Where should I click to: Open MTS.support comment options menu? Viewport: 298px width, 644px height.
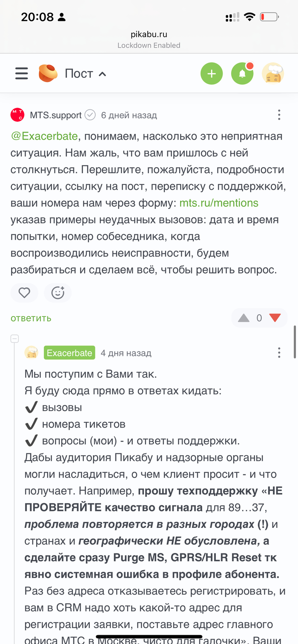[279, 115]
